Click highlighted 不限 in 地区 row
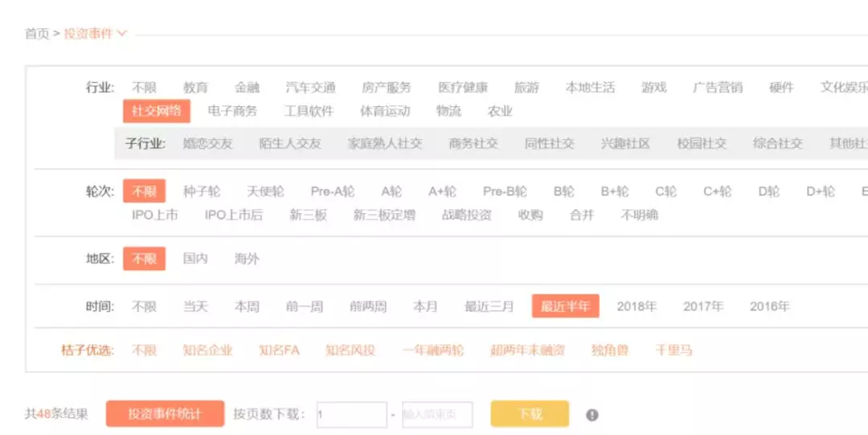This screenshot has height=435, width=868. tap(144, 259)
